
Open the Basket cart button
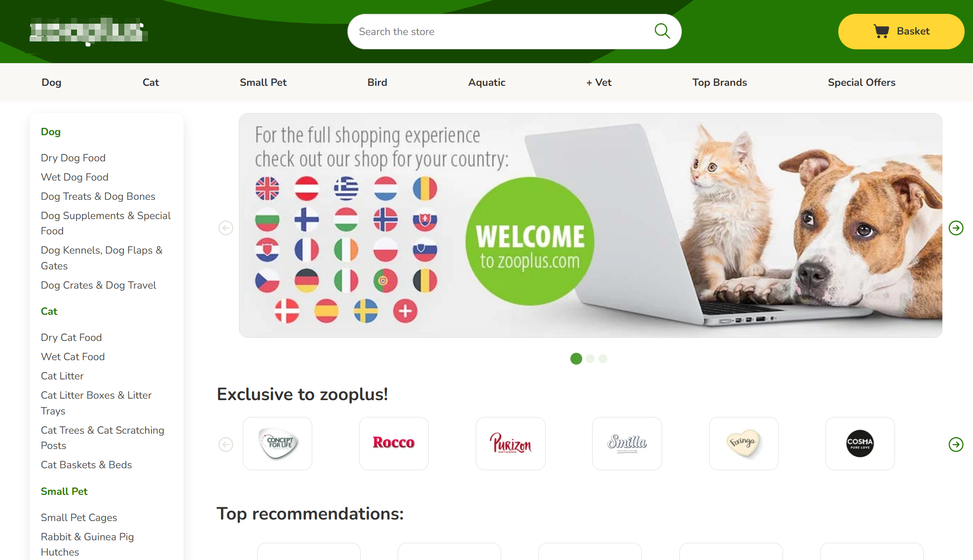(x=901, y=31)
